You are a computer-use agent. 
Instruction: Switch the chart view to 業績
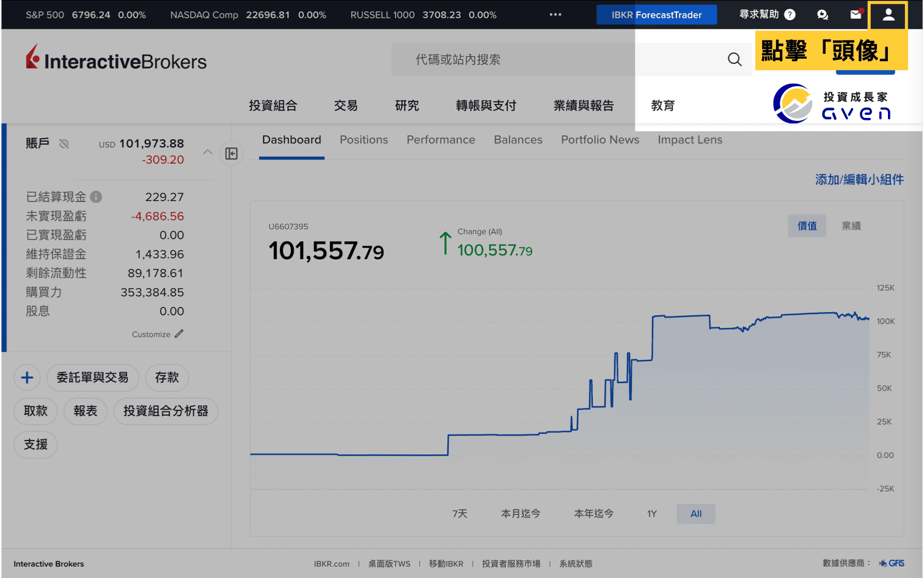click(851, 225)
